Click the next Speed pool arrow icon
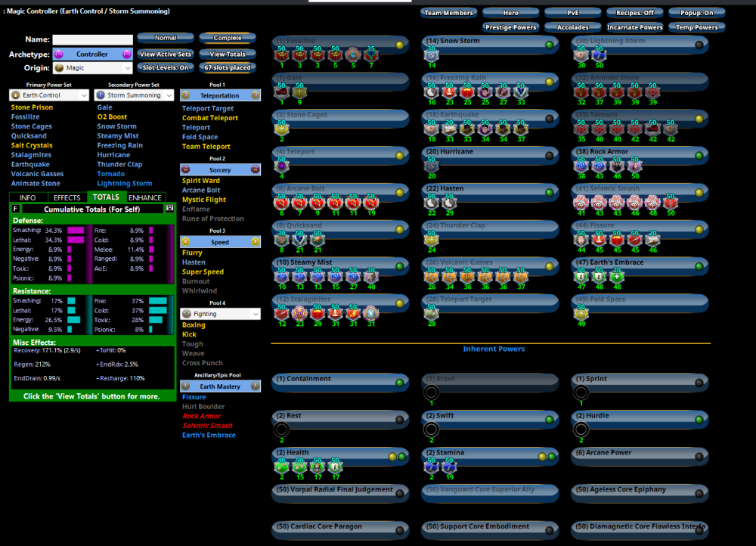This screenshot has width=756, height=546. [x=255, y=241]
